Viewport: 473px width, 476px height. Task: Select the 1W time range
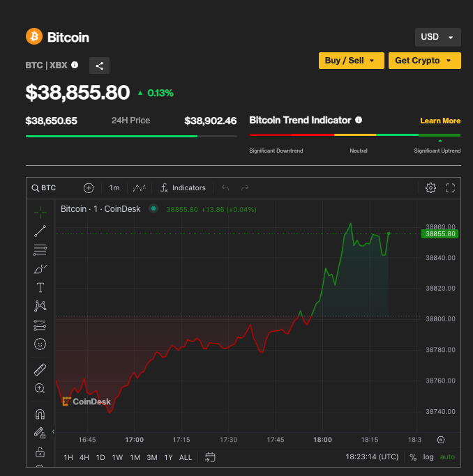[117, 457]
